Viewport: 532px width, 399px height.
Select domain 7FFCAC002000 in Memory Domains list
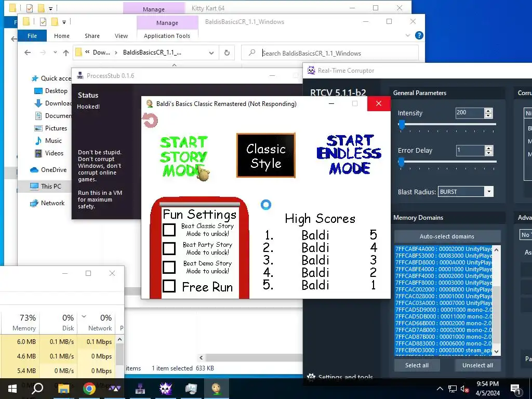(444, 289)
